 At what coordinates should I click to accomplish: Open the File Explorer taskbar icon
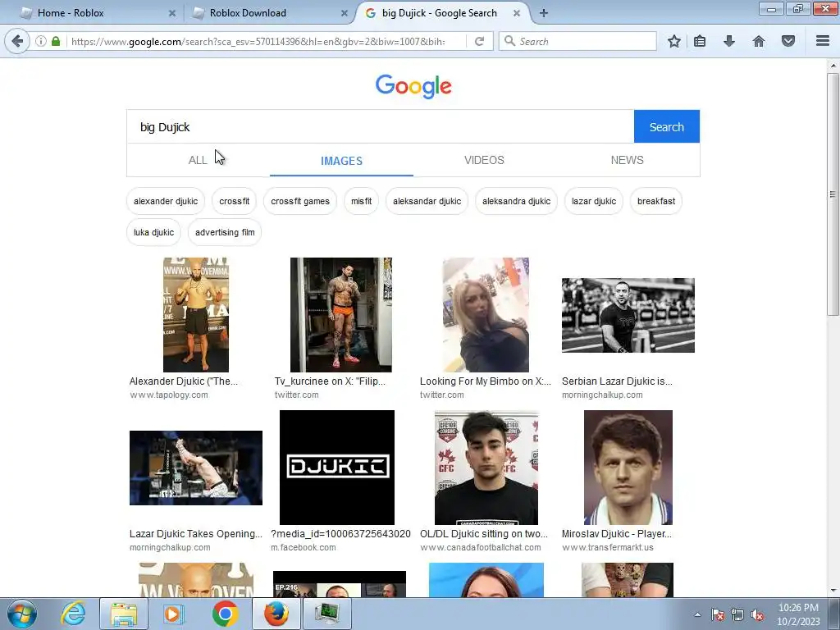coord(124,614)
